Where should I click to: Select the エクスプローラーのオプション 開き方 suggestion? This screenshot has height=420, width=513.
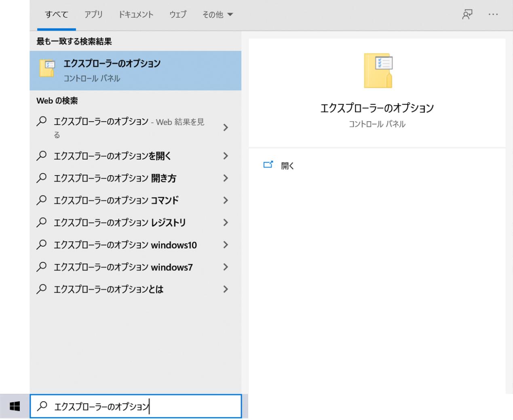(135, 178)
